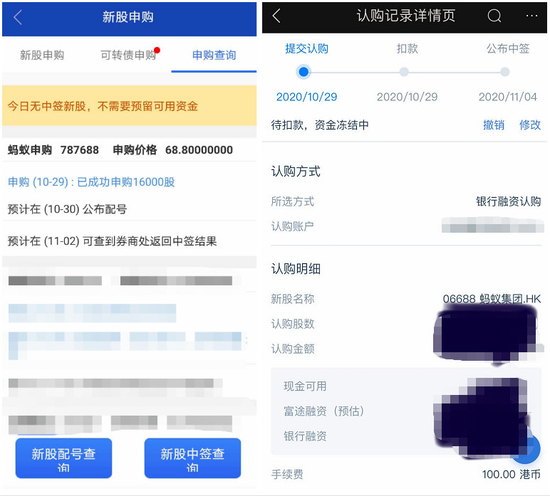Tap the 银行融资认购 method value
This screenshot has height=496, width=550.
[508, 201]
